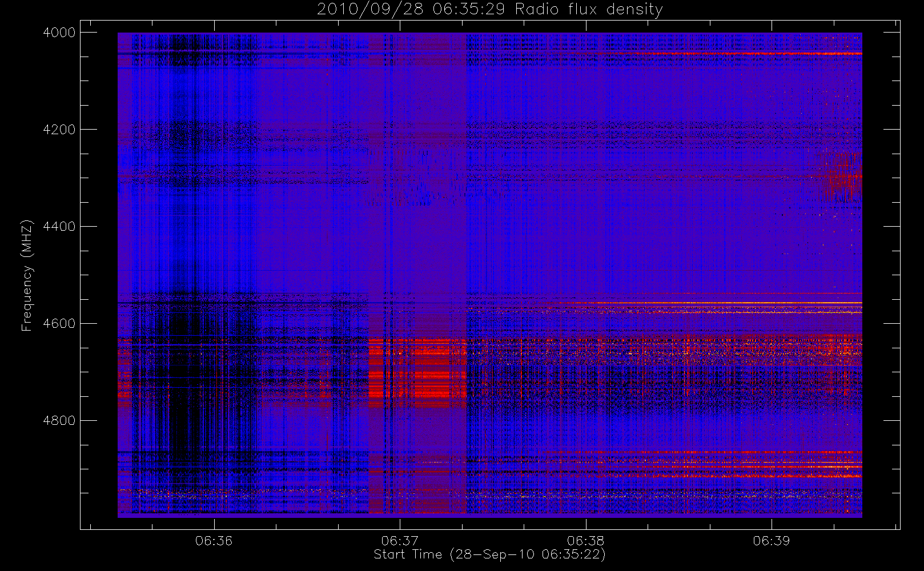Click the 06:37 time tick label
Screen dimensions: 924x571
(400, 541)
